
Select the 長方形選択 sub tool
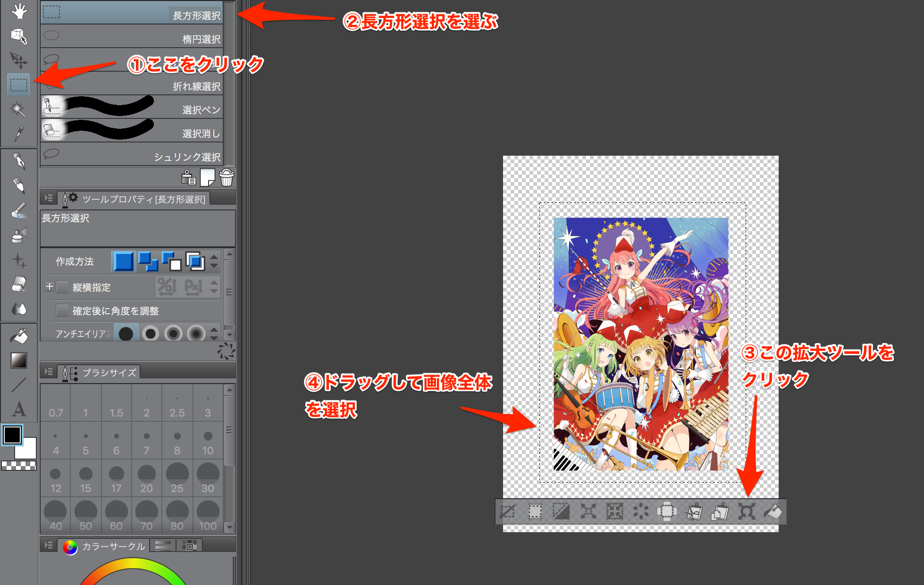click(132, 13)
